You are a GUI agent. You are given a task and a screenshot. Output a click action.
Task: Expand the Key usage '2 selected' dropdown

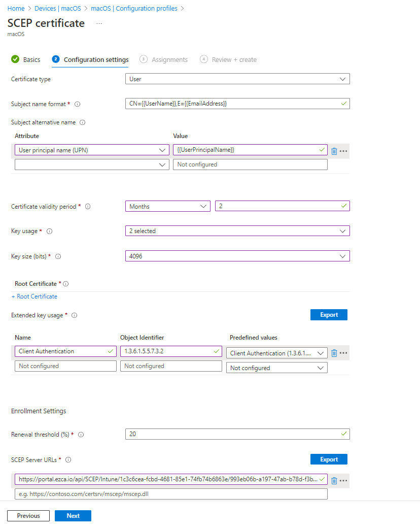(237, 230)
